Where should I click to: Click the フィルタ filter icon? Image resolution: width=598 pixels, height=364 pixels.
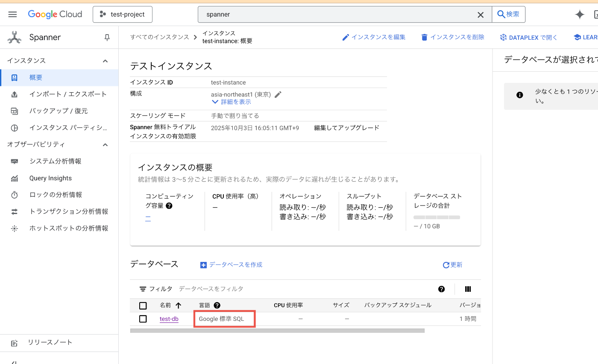(x=143, y=289)
